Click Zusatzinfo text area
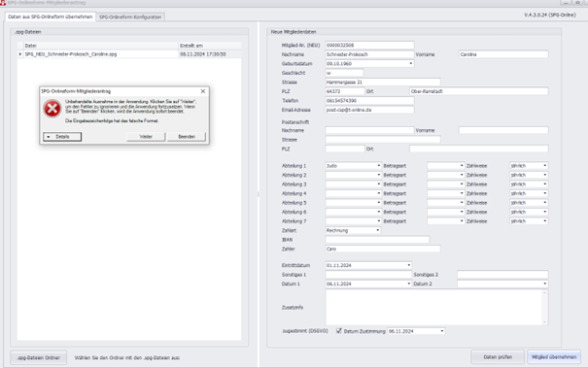The image size is (588, 368). click(x=436, y=307)
